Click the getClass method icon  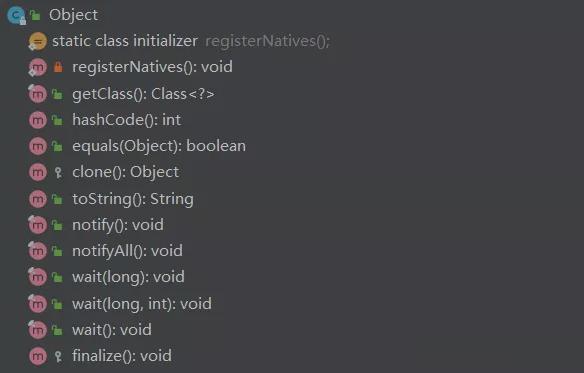(x=38, y=94)
